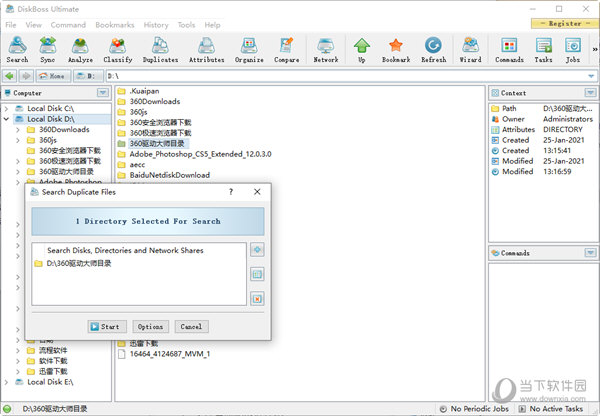Viewport: 600px width, 416px height.
Task: Add a Bookmark for this folder
Action: point(396,50)
